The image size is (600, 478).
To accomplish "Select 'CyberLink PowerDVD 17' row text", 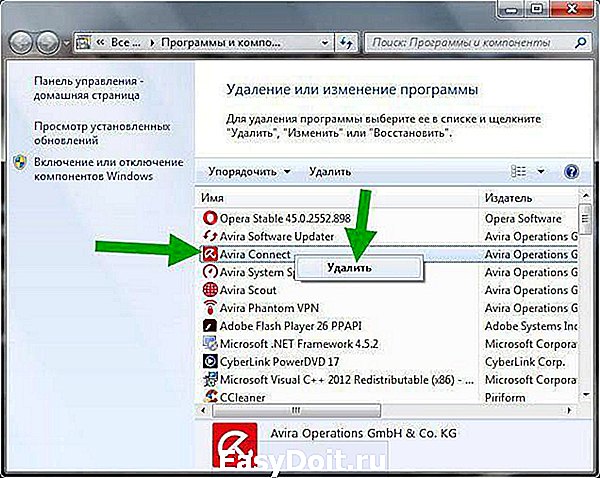I will [x=279, y=362].
